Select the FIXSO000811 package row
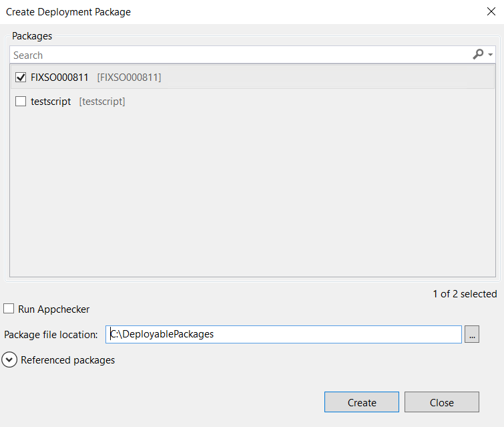This screenshot has height=427, width=504. pos(252,78)
